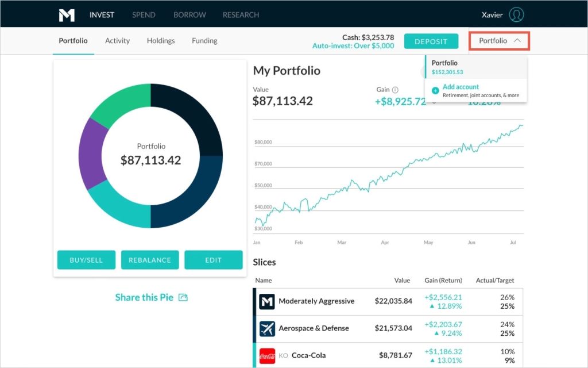Click the plus icon for Add account
This screenshot has width=588, height=368.
pyautogui.click(x=435, y=90)
